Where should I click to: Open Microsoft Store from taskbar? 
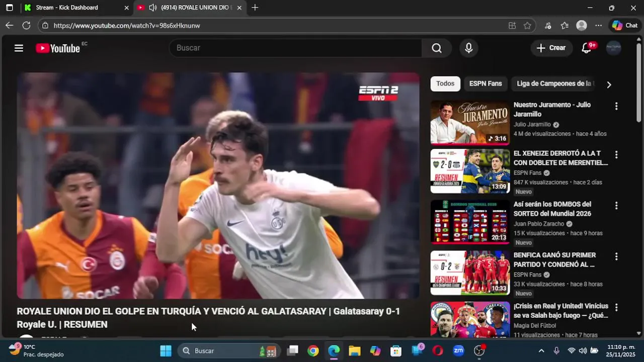396,350
